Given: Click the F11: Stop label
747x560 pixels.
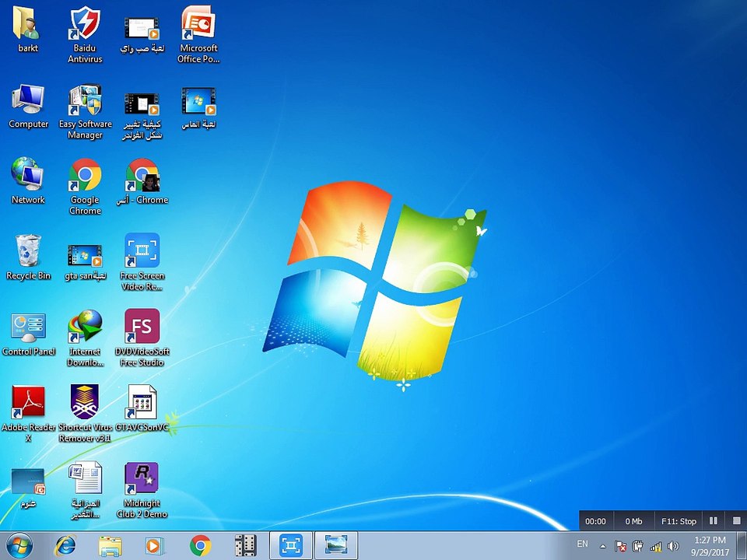Looking at the screenshot, I should click(679, 521).
